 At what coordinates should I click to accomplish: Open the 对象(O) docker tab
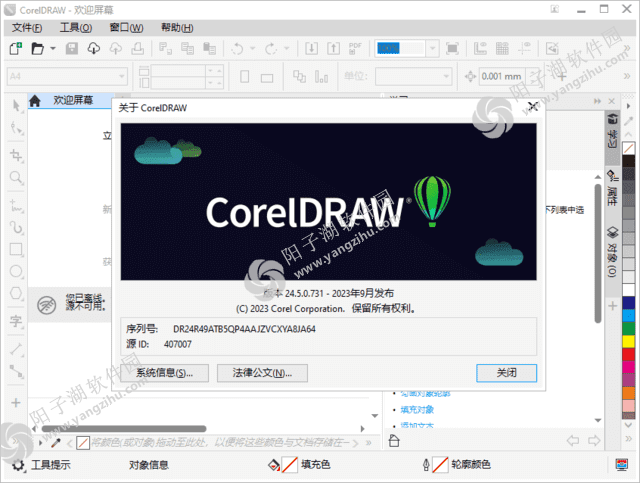612,251
